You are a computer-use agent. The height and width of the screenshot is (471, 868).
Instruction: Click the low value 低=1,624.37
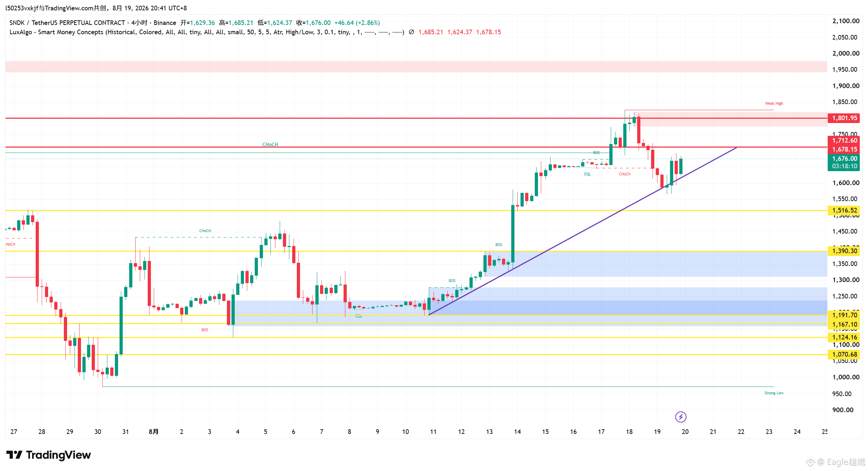click(x=275, y=23)
